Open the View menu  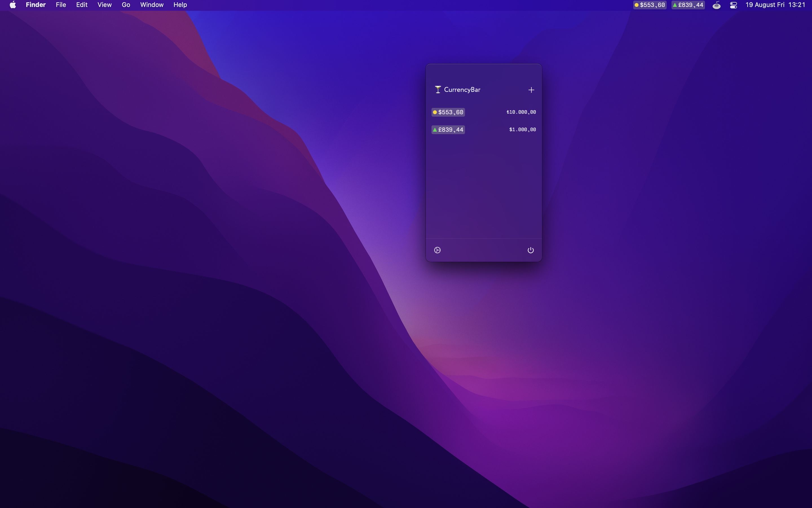point(104,5)
